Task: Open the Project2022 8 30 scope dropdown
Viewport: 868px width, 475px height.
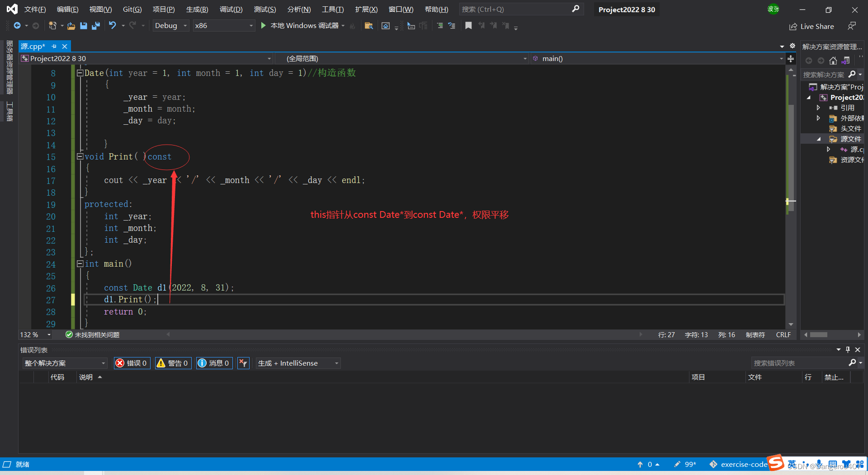Action: click(x=146, y=58)
